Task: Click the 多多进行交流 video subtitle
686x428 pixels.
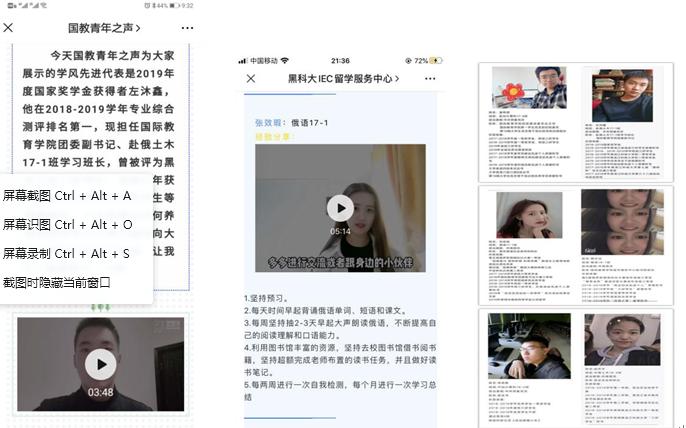Action: [339, 263]
